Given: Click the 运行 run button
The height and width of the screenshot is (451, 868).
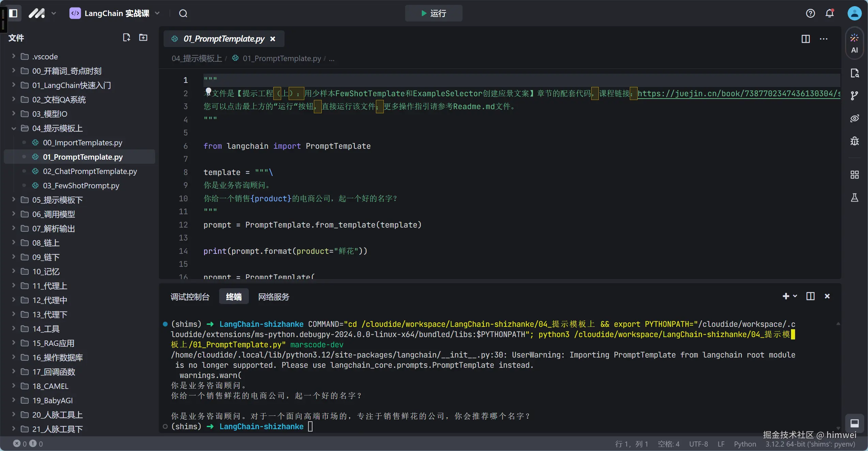Looking at the screenshot, I should coord(433,13).
